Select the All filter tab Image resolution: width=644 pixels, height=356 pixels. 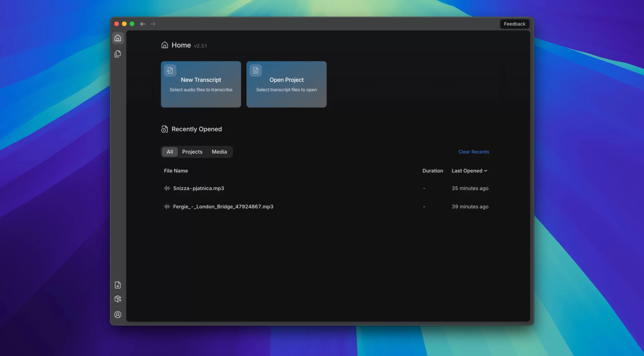tap(170, 152)
